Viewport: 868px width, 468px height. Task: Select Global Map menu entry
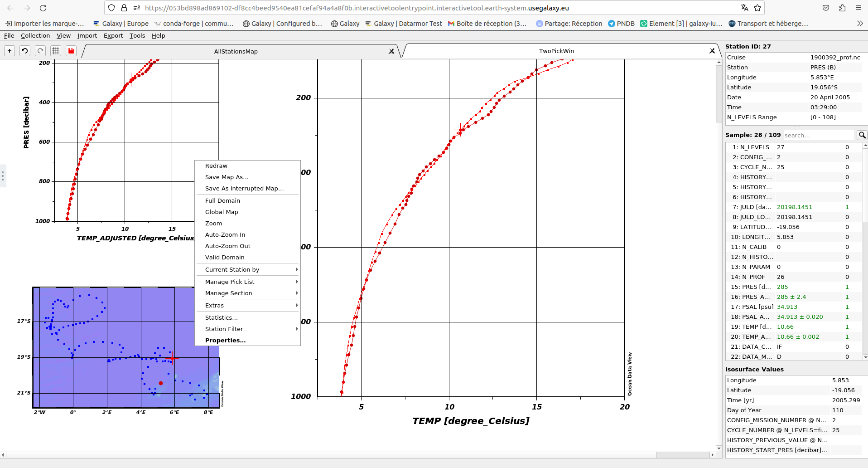(247, 212)
